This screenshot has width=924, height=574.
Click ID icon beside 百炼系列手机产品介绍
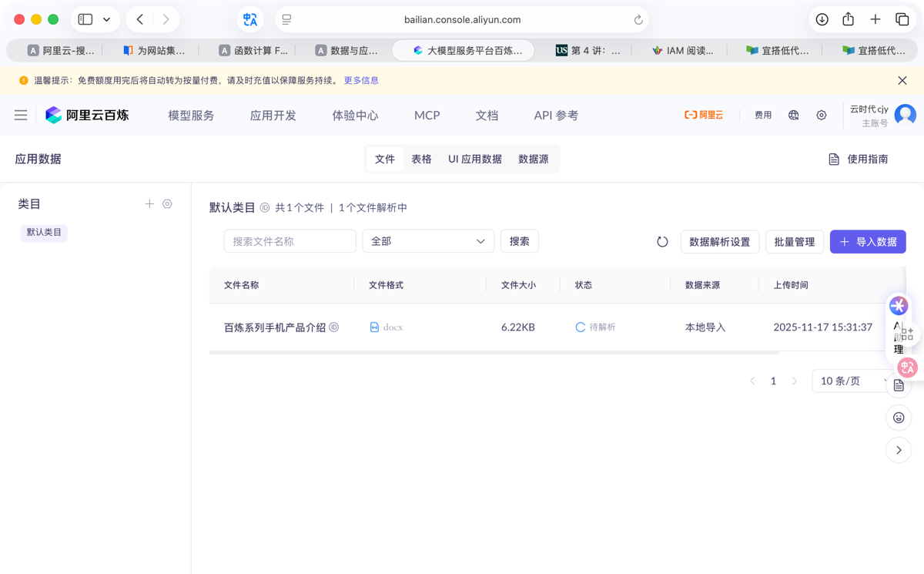point(334,327)
